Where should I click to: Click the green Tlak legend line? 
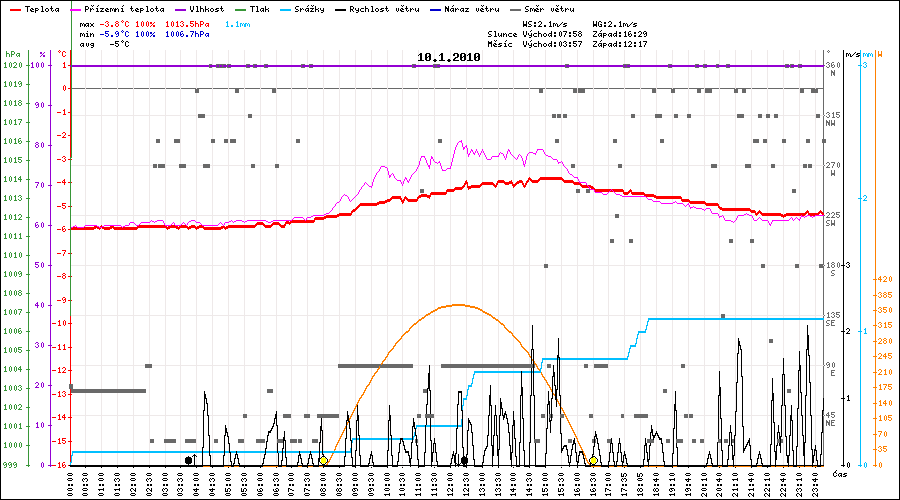tap(237, 9)
